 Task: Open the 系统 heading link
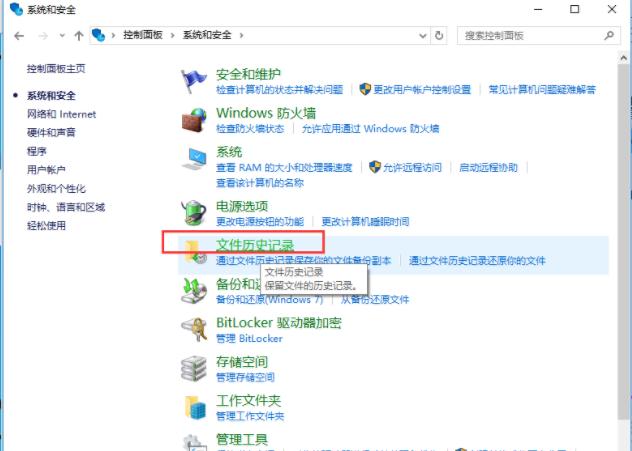click(229, 152)
